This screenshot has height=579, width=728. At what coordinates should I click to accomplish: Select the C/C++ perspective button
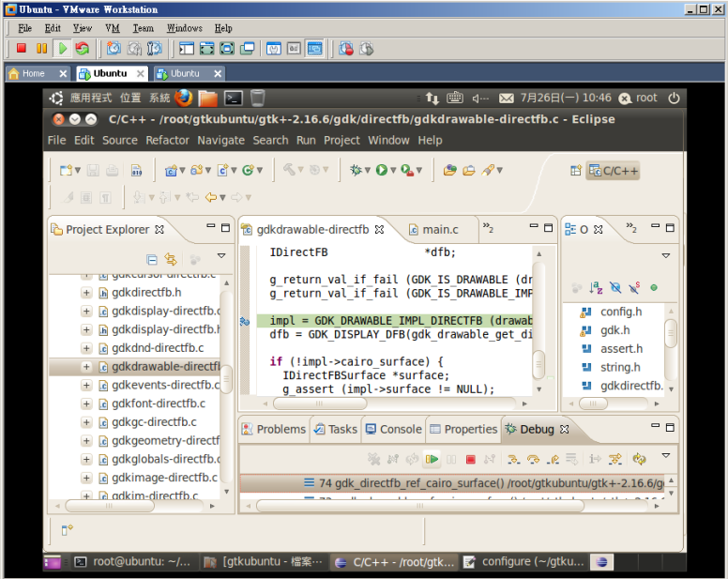[x=613, y=171]
